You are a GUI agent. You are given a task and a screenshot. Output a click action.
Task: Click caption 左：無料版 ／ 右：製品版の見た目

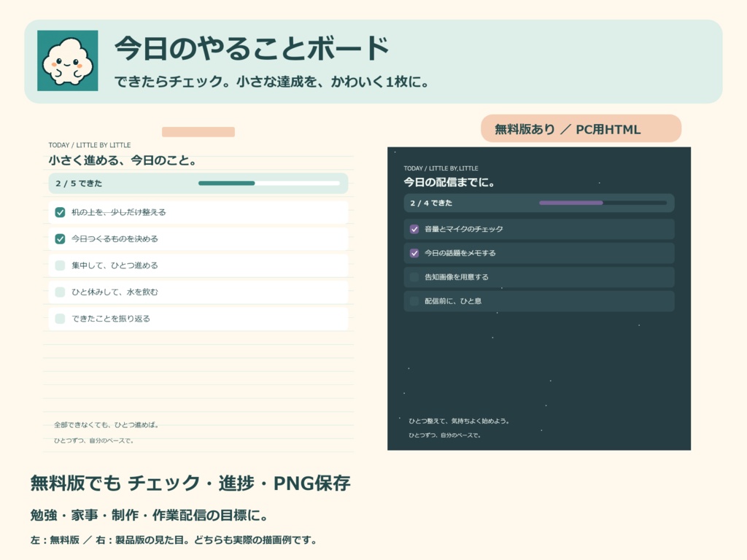pyautogui.click(x=111, y=540)
